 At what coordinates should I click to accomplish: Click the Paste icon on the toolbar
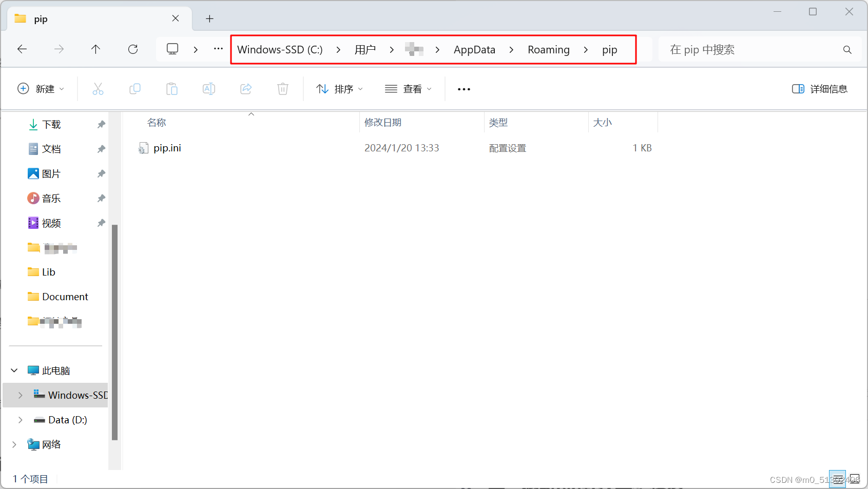(172, 88)
